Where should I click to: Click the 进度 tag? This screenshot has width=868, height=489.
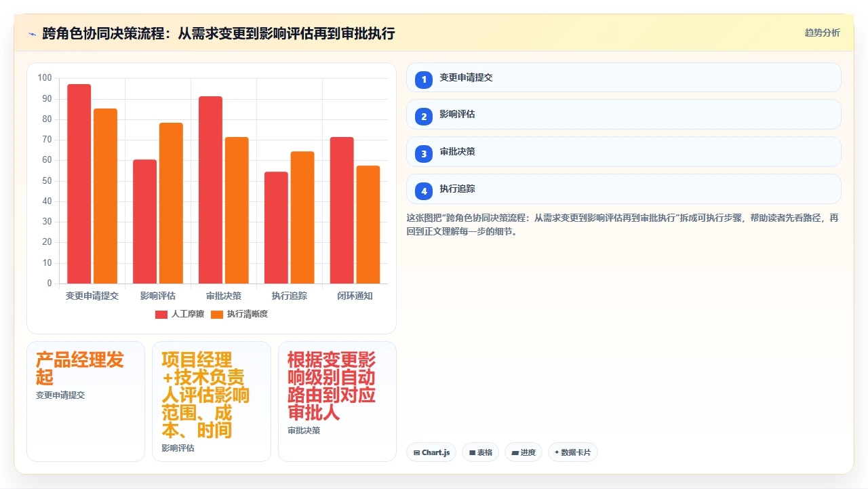click(x=524, y=452)
